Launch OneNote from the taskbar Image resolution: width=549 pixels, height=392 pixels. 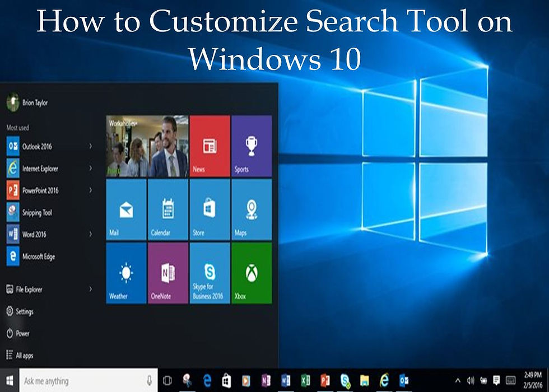point(266,380)
